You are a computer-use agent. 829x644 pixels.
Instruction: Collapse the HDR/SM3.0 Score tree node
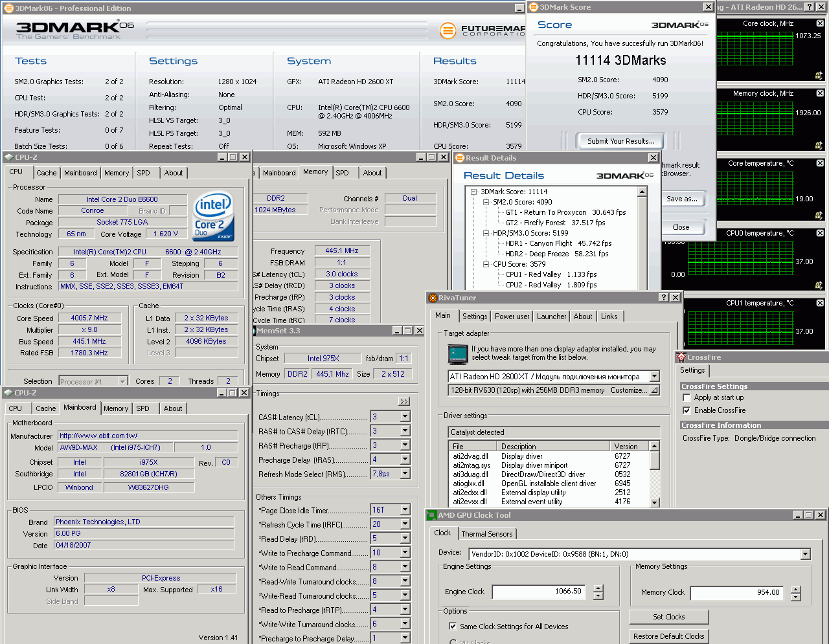click(486, 233)
